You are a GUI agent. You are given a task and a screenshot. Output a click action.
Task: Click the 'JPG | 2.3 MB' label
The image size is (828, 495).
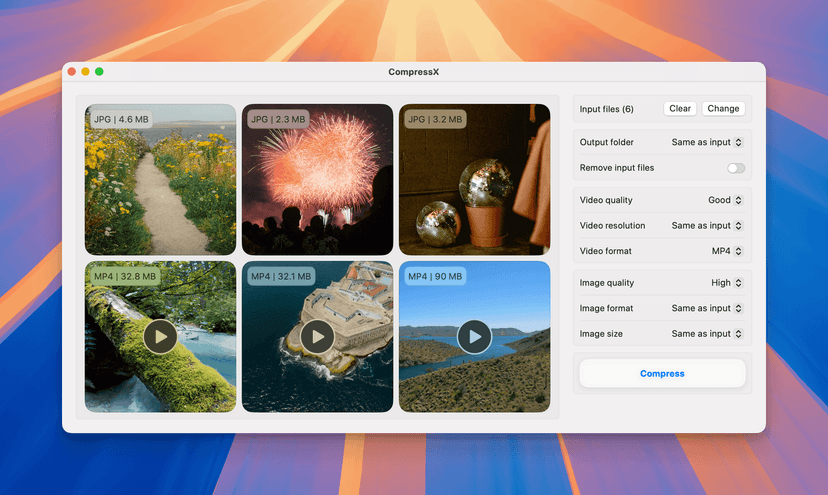278,119
